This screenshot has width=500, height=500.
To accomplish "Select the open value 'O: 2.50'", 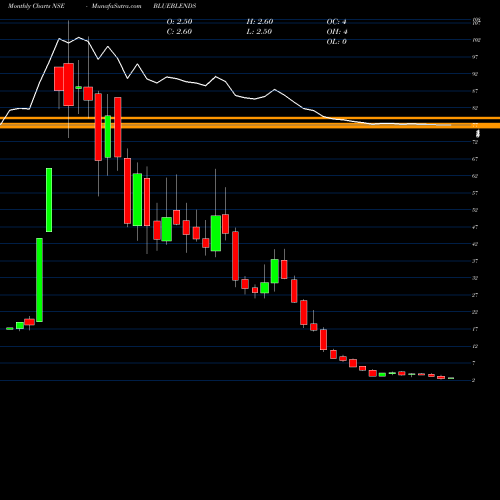I will [179, 21].
